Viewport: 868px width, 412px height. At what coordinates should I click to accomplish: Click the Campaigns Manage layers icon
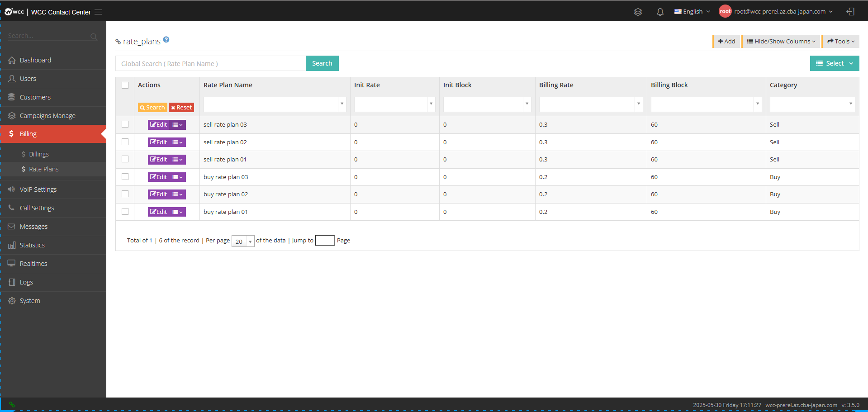12,116
